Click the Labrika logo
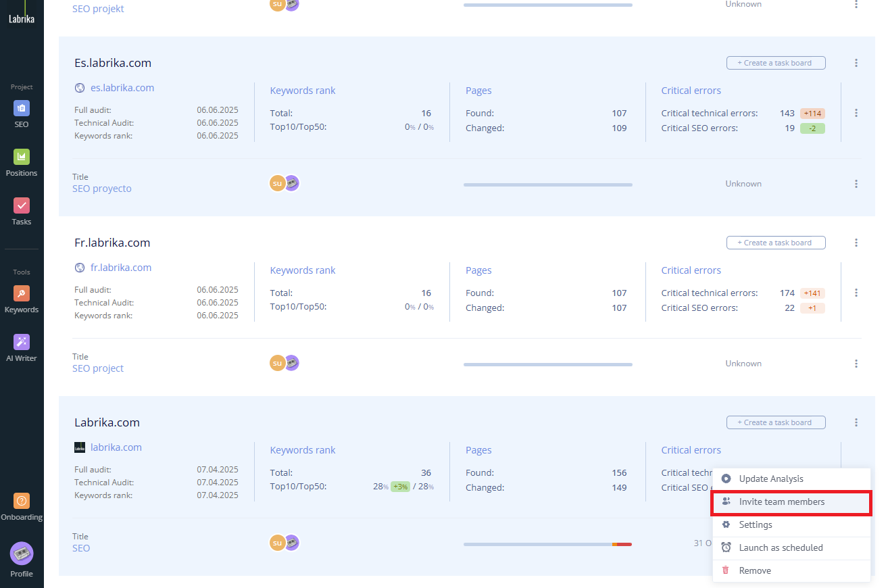 coord(22,14)
